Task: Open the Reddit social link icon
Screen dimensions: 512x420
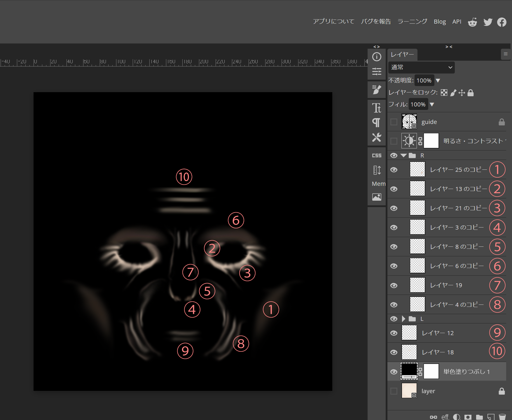Action: (x=472, y=22)
